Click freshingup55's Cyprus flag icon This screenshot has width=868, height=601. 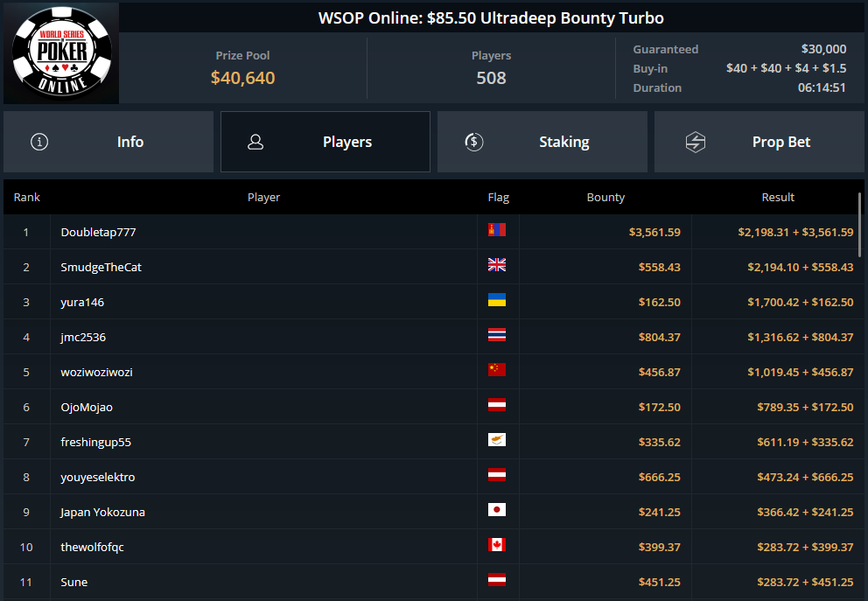coord(496,440)
